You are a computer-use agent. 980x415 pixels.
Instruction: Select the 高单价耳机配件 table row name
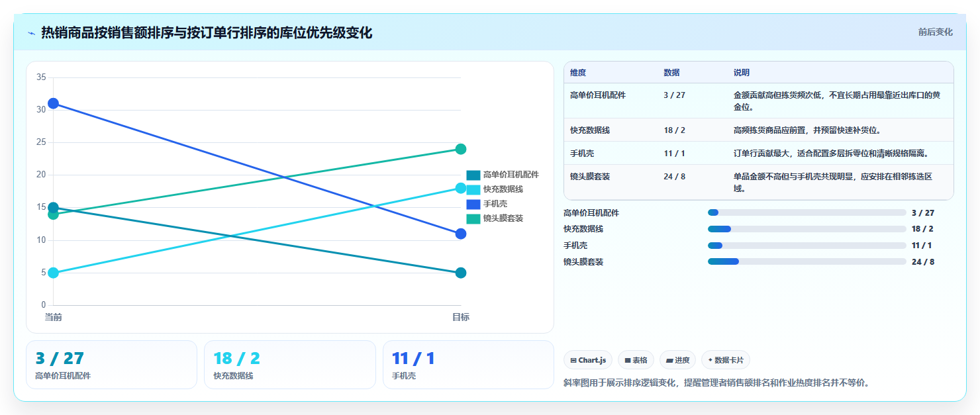pos(598,95)
